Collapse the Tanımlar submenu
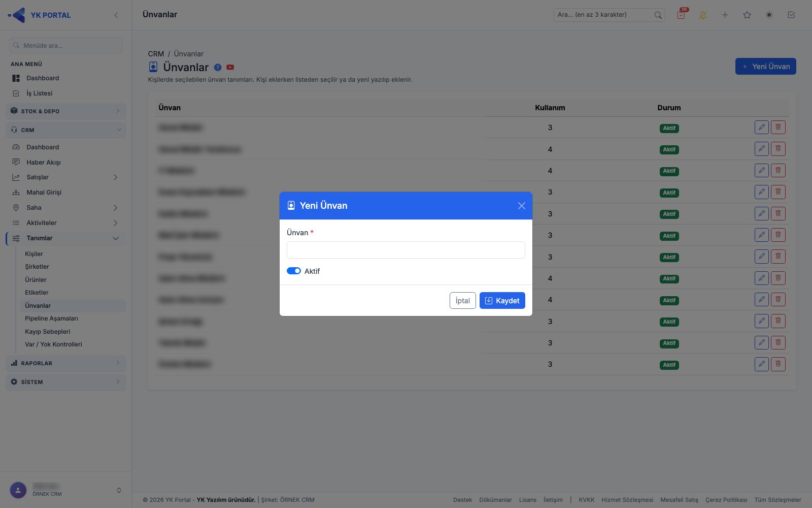This screenshot has width=812, height=508. (66, 238)
